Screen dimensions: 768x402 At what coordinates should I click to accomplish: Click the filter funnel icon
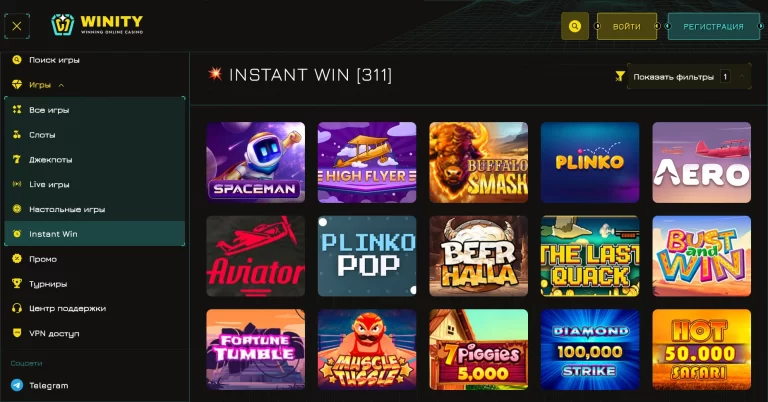tap(620, 76)
